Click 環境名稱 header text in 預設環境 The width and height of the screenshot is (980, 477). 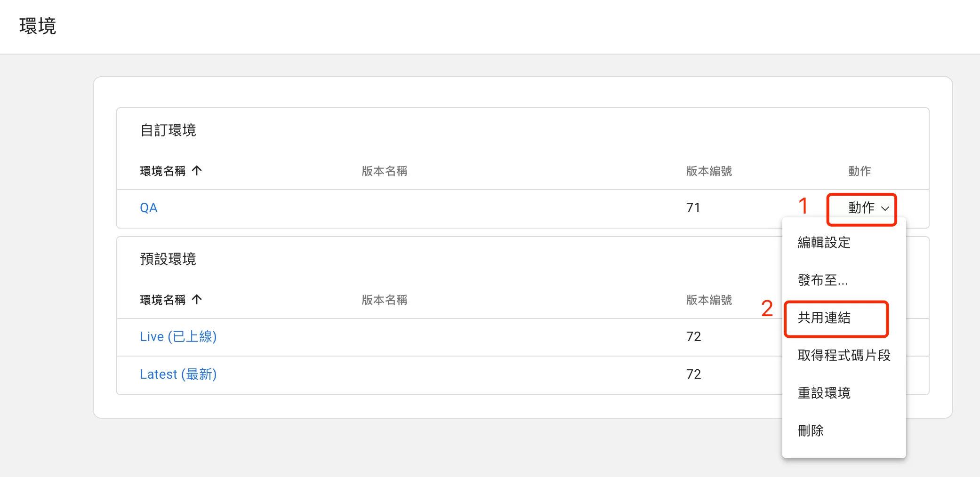click(163, 300)
